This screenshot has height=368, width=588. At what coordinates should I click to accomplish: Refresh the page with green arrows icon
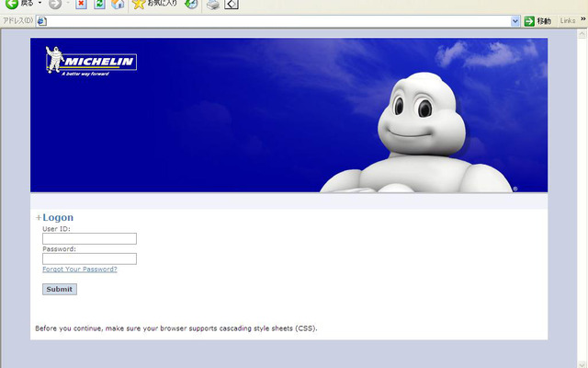(99, 4)
